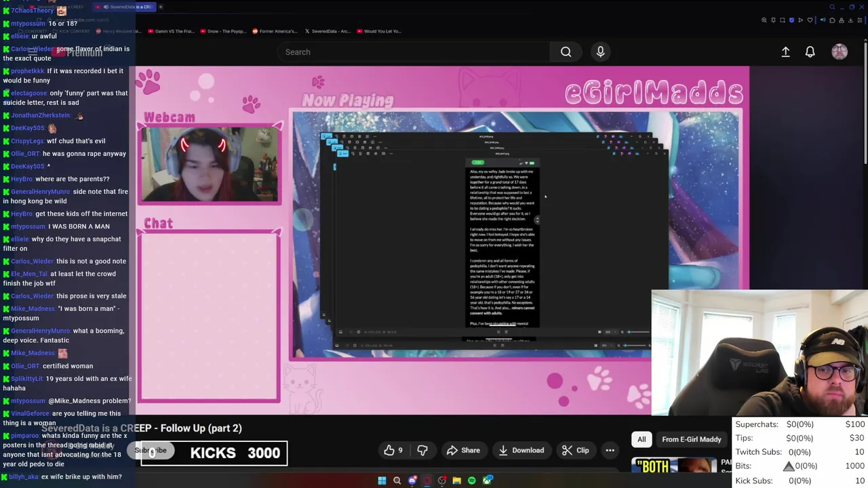Open Spotify from the taskbar
This screenshot has height=488, width=868.
pyautogui.click(x=472, y=481)
